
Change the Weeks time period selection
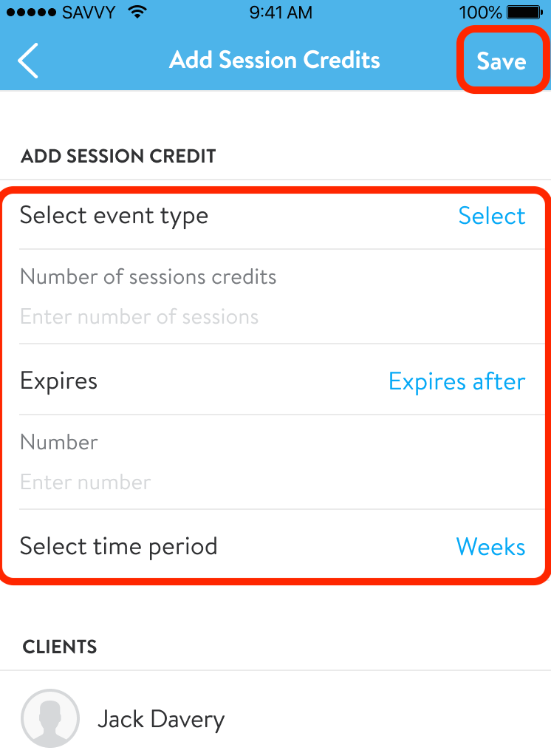coord(490,547)
